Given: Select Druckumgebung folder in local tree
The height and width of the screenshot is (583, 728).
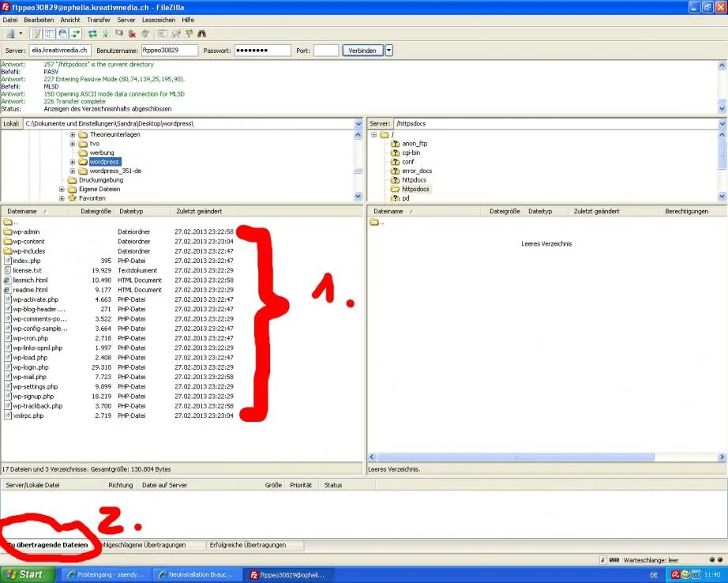Looking at the screenshot, I should pos(101,180).
